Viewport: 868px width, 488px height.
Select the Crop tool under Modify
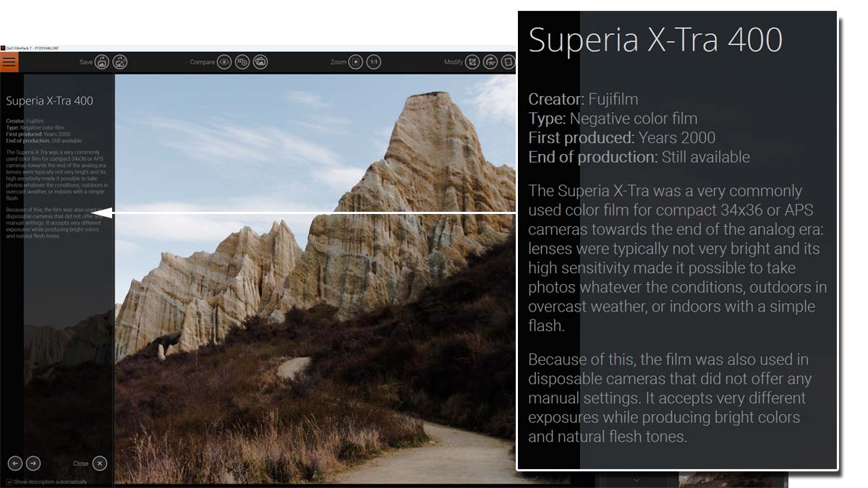(x=474, y=61)
